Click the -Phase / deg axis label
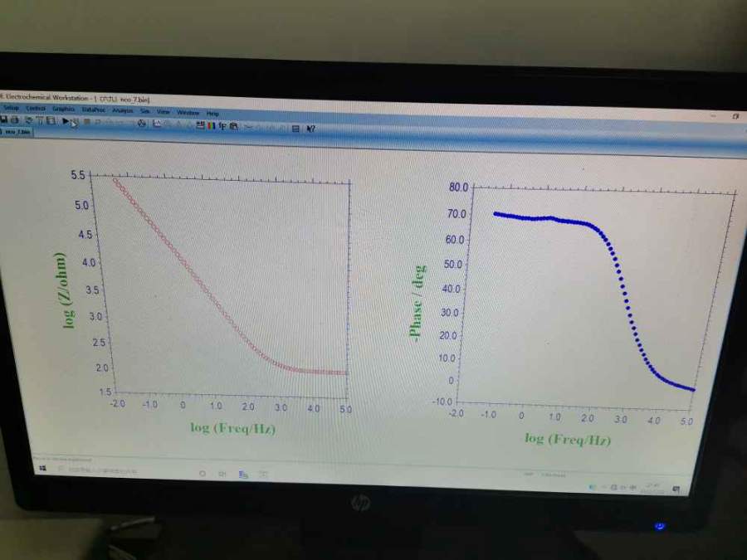Image resolution: width=747 pixels, height=560 pixels. click(417, 302)
